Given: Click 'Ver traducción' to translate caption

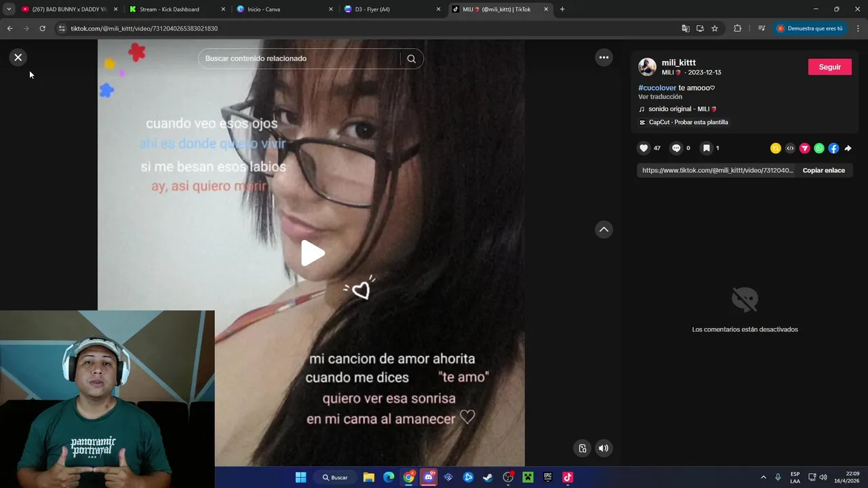Looking at the screenshot, I should pyautogui.click(x=660, y=97).
